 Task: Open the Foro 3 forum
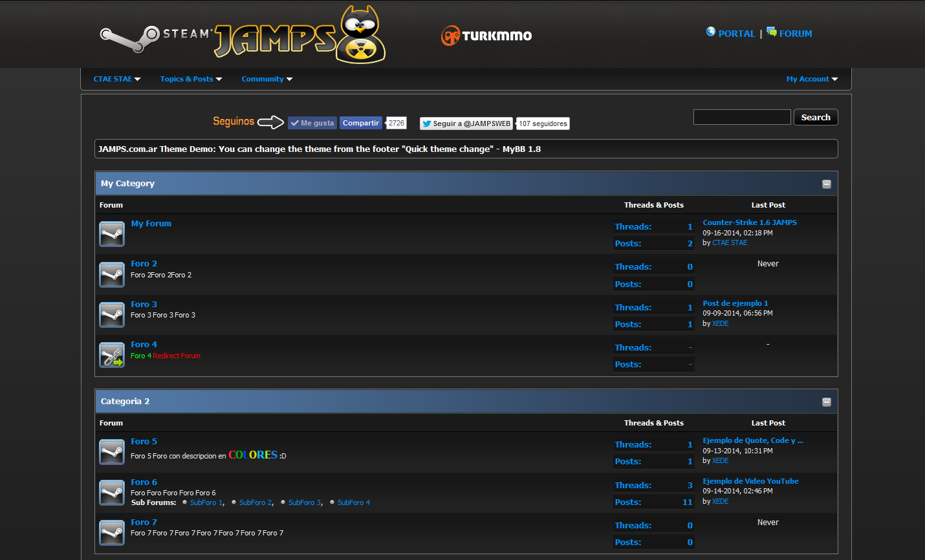tap(144, 305)
